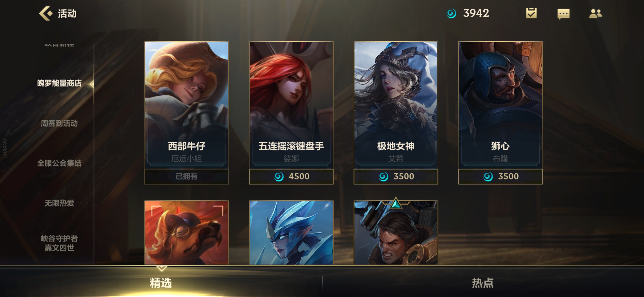Open the chat message icon

coord(563,14)
